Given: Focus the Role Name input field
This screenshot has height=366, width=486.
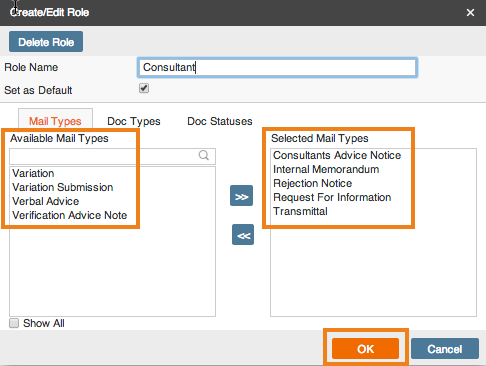Looking at the screenshot, I should [x=277, y=67].
